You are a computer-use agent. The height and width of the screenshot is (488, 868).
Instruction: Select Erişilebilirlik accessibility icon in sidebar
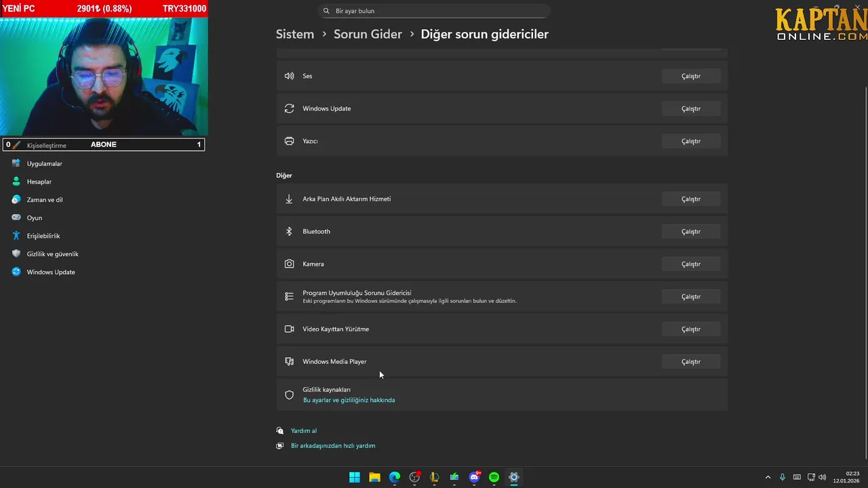click(16, 236)
